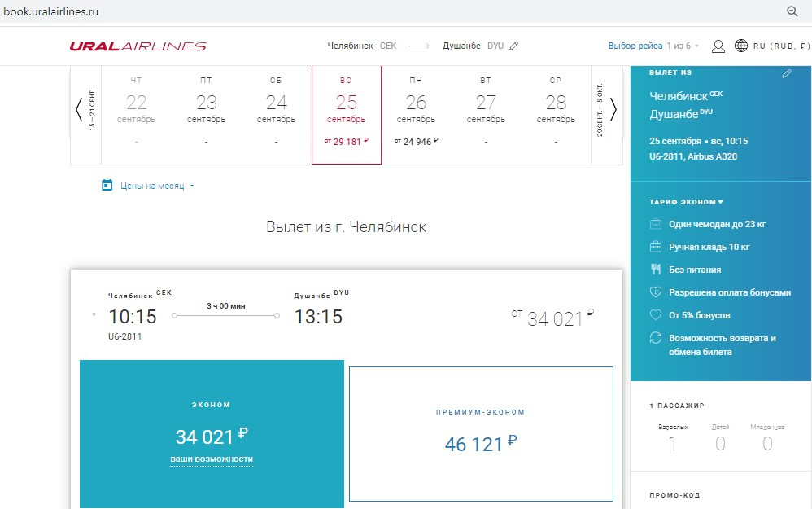Click the calendar icon beside Цены на месяц
The width and height of the screenshot is (812, 509).
(107, 185)
